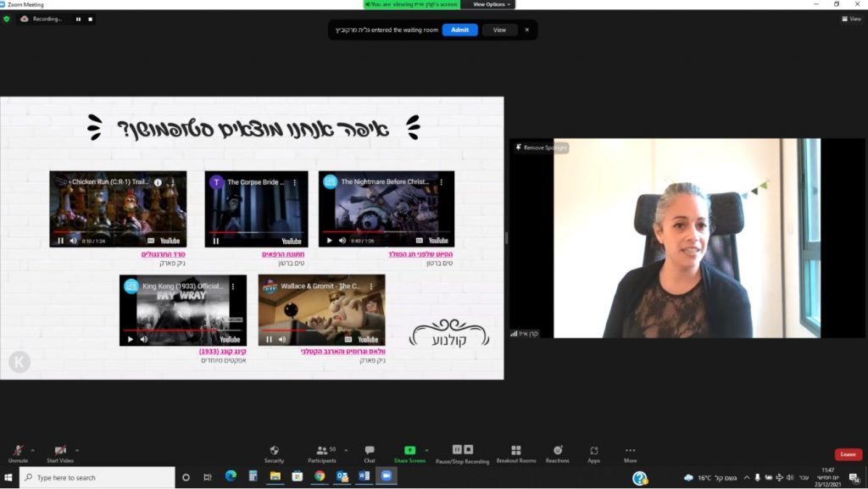868x489 pixels.
Task: Open Chicken Run video info icon
Action: (158, 182)
